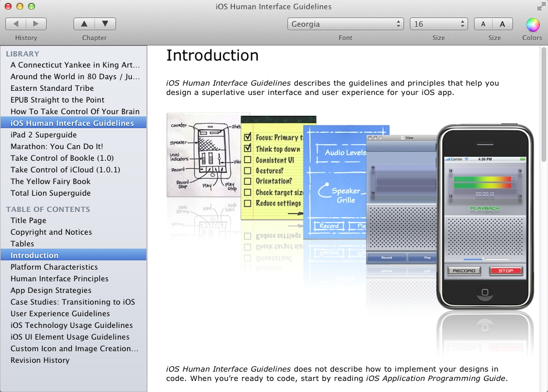
Task: Click the LIBRARY section header
Action: tap(22, 54)
